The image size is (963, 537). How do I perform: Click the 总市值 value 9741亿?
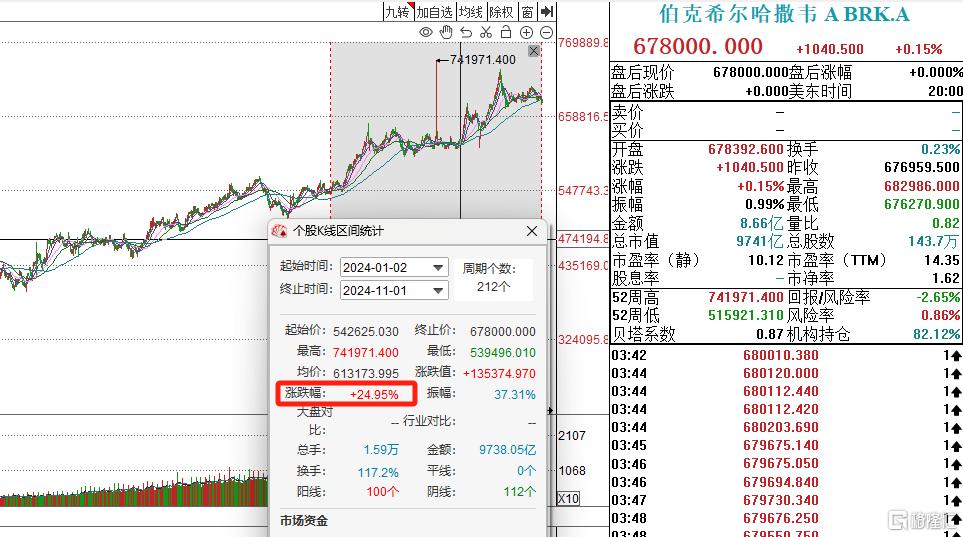click(760, 241)
